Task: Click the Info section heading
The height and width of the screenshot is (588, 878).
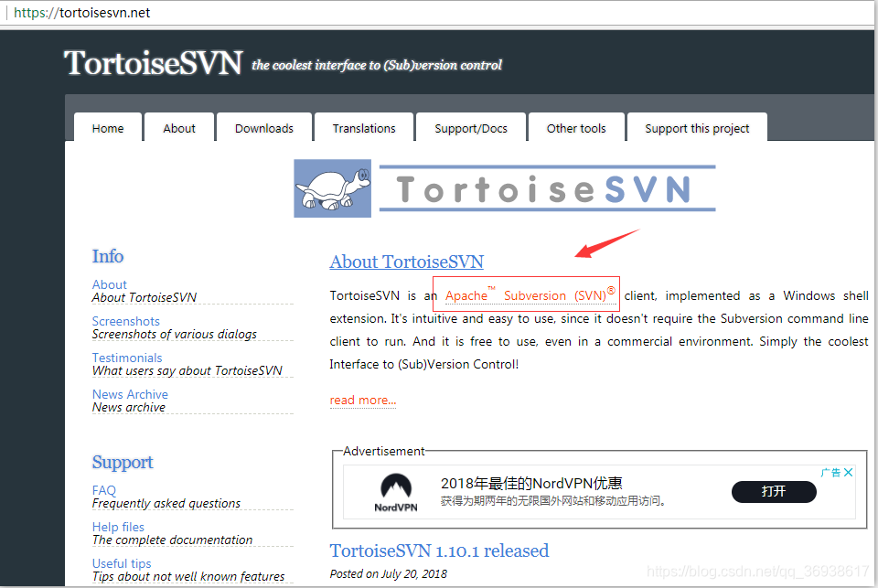Action: pos(108,256)
